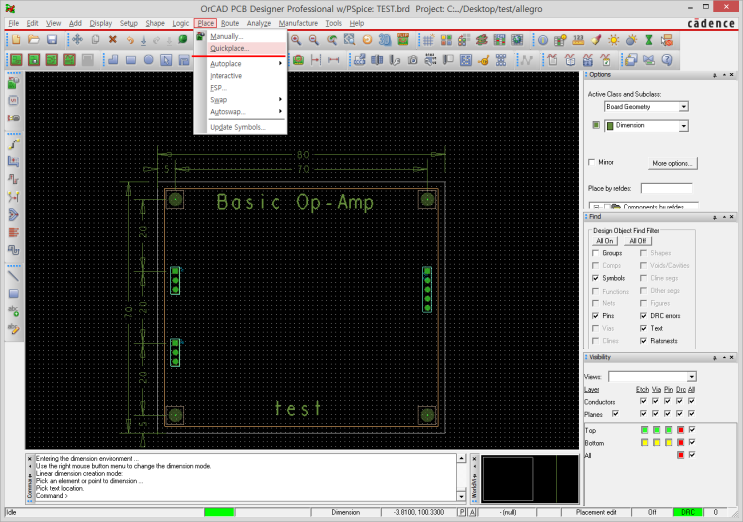Enable the Mirror checkbox
The image size is (743, 522).
pos(592,161)
